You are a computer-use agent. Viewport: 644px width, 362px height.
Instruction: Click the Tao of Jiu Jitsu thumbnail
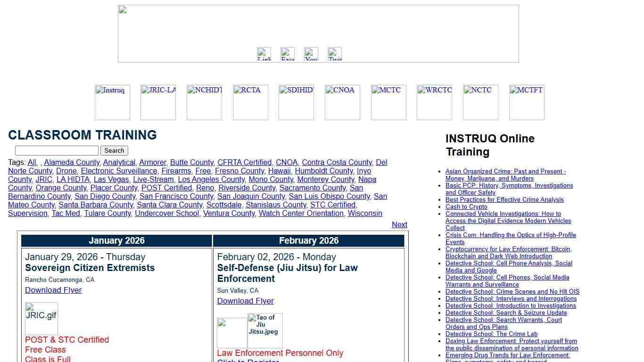tap(265, 330)
